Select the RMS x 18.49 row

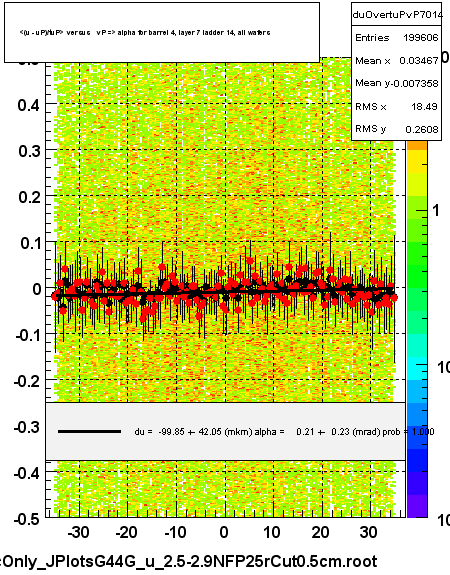pyautogui.click(x=397, y=106)
